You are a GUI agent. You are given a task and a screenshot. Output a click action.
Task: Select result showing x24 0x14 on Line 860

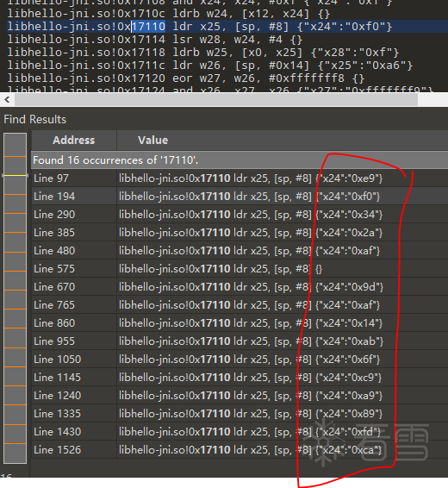(x=240, y=322)
